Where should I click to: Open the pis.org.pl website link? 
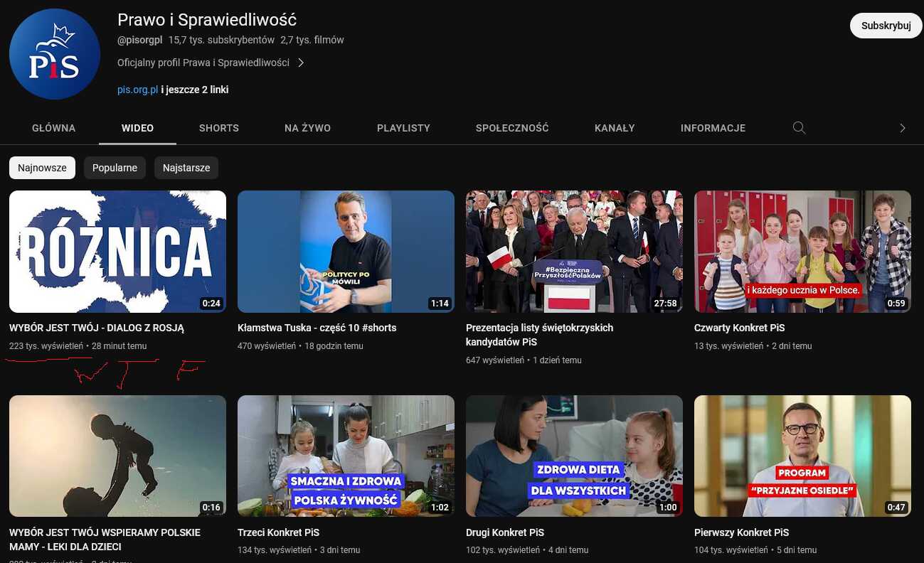pos(137,90)
